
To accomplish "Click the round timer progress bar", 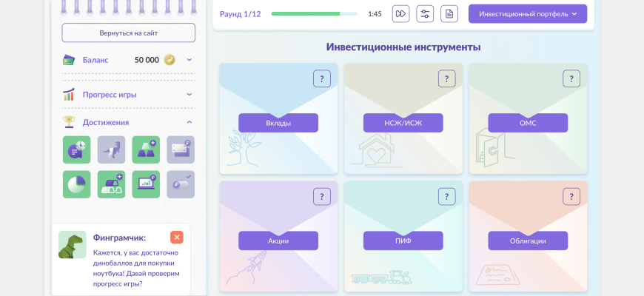I will pos(314,14).
